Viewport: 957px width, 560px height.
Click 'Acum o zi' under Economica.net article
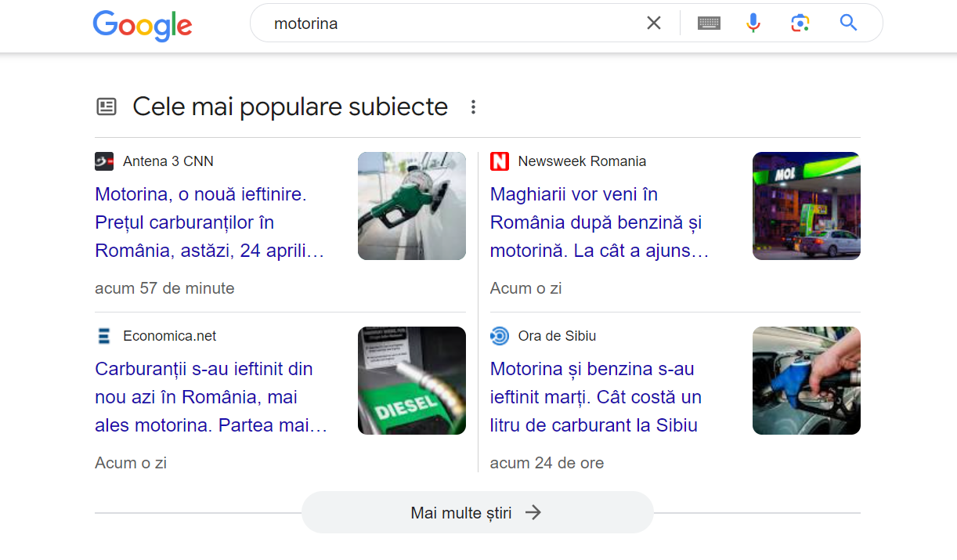131,463
